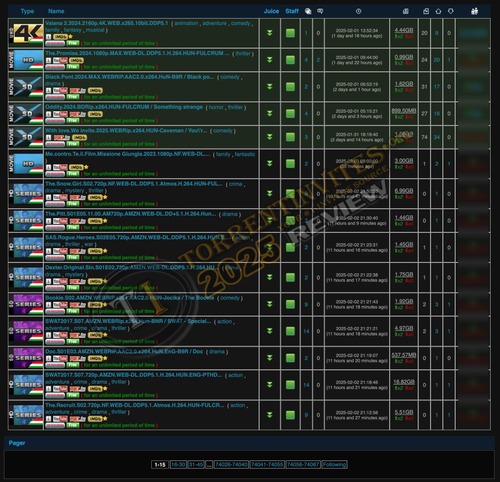Open Doc.S01E03.AMZN.WEBRIP torrent
Image resolution: width=500 pixels, height=482 pixels.
click(x=124, y=351)
